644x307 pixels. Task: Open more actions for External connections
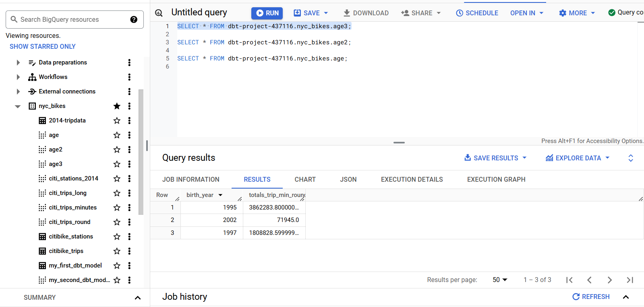click(x=129, y=91)
